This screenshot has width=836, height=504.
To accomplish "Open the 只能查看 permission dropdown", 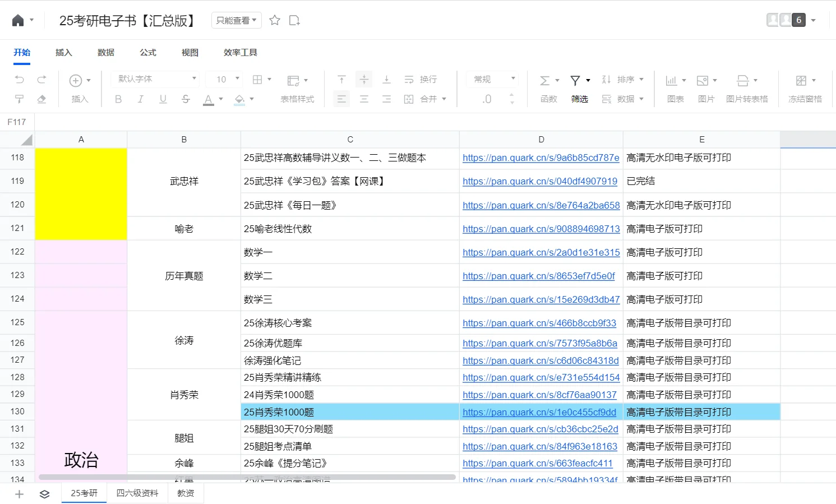I will pyautogui.click(x=236, y=20).
